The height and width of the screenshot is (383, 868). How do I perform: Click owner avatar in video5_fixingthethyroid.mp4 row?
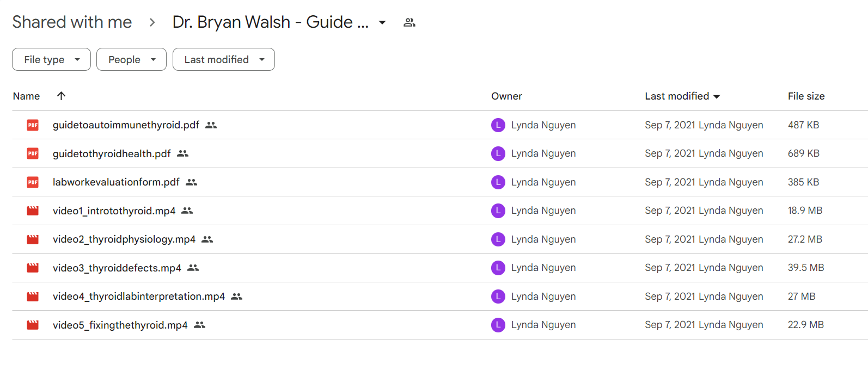[x=498, y=325]
